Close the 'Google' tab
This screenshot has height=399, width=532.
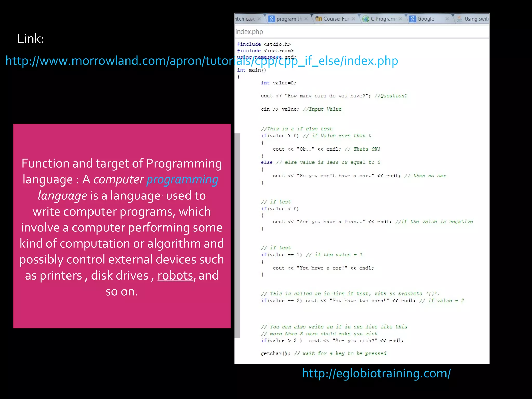[x=447, y=19]
